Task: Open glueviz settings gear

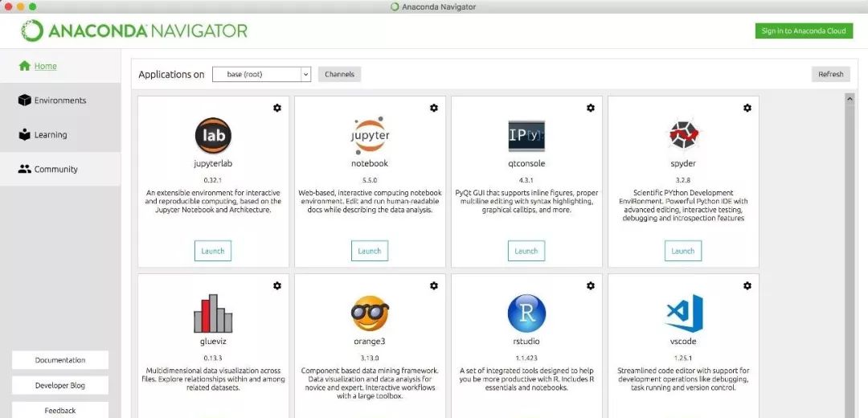Action: pyautogui.click(x=277, y=285)
